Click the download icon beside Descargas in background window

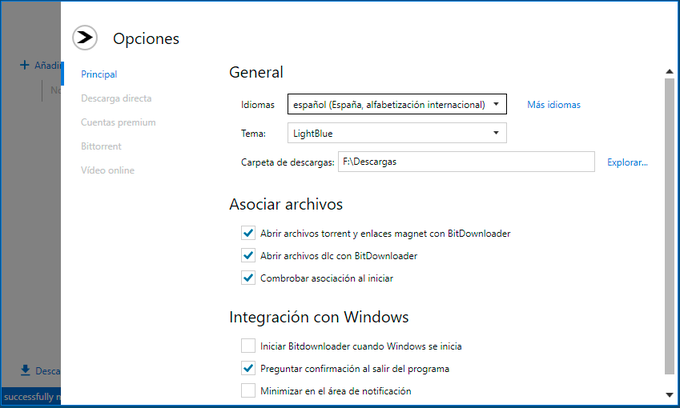(x=25, y=370)
